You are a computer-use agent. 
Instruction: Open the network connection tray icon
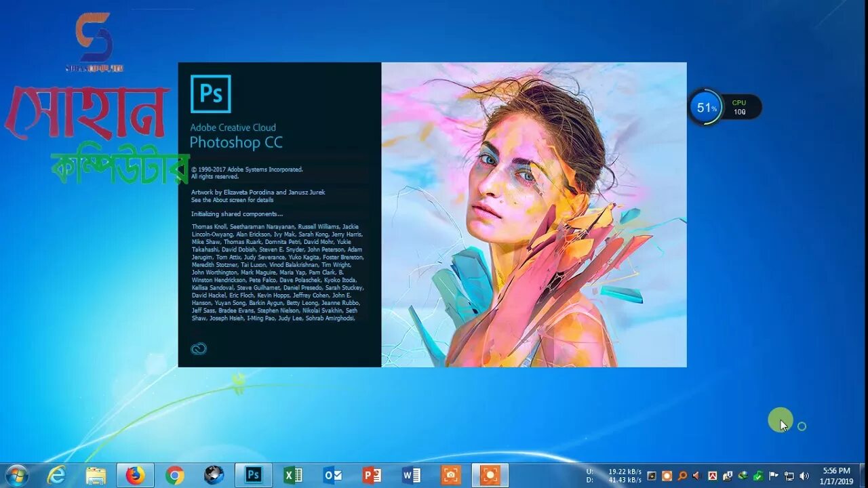(x=789, y=476)
